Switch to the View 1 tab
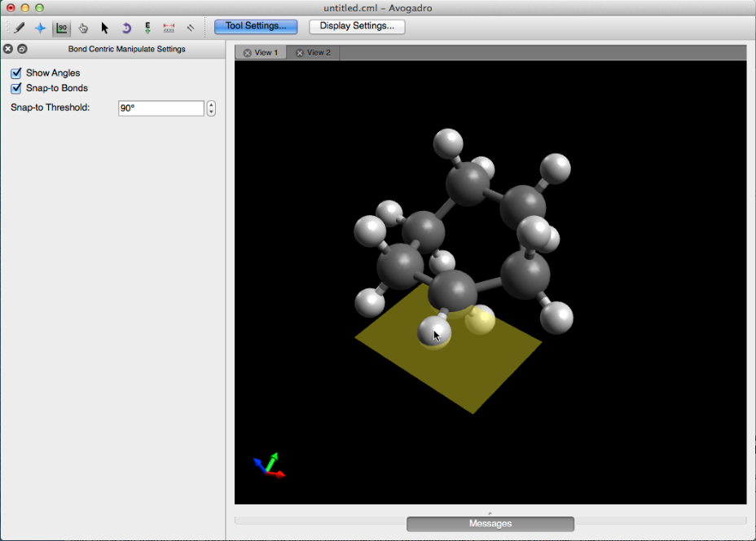Screen dimensions: 756x541 tap(266, 53)
